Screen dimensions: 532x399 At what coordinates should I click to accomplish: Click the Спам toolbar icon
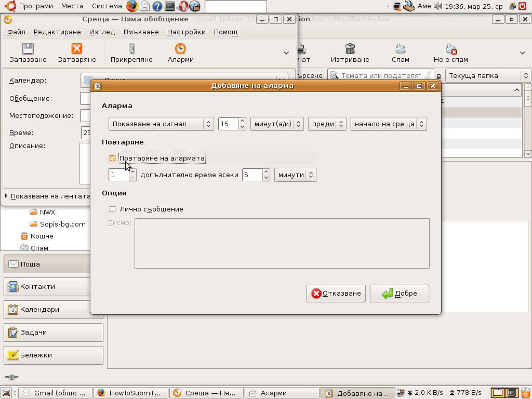click(x=400, y=49)
